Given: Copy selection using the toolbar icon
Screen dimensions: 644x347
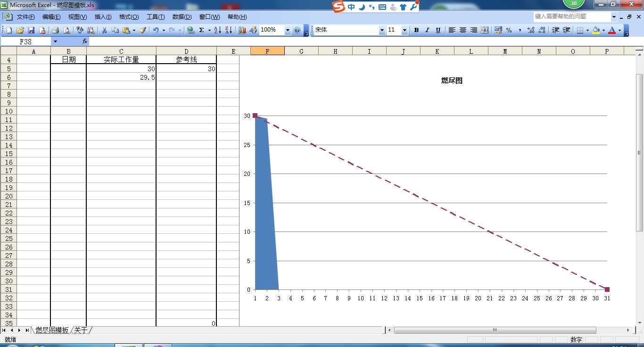Looking at the screenshot, I should tap(115, 30).
